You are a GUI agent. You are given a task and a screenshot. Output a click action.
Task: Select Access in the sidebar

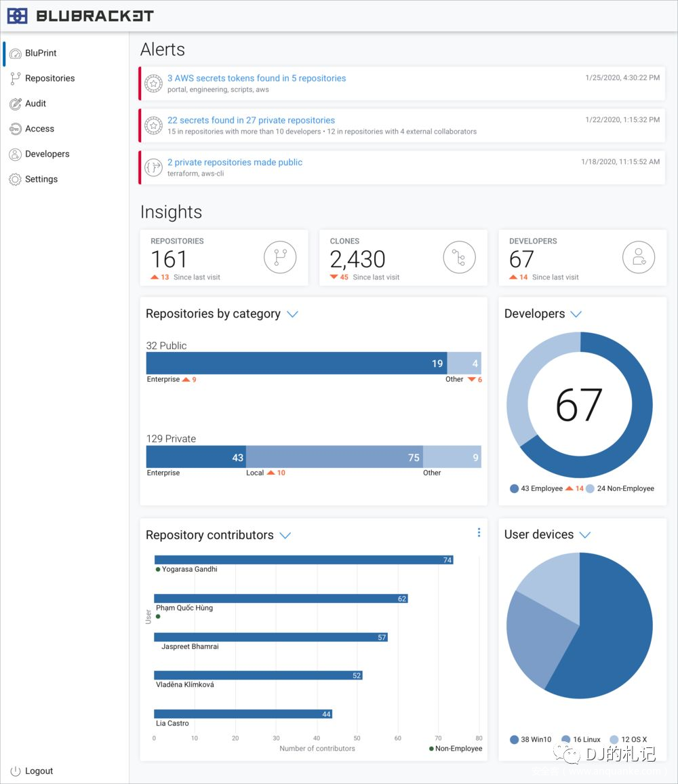(39, 128)
